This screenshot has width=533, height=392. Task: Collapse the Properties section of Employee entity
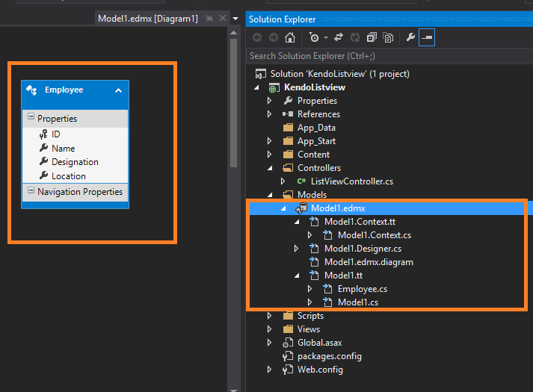pyautogui.click(x=31, y=117)
